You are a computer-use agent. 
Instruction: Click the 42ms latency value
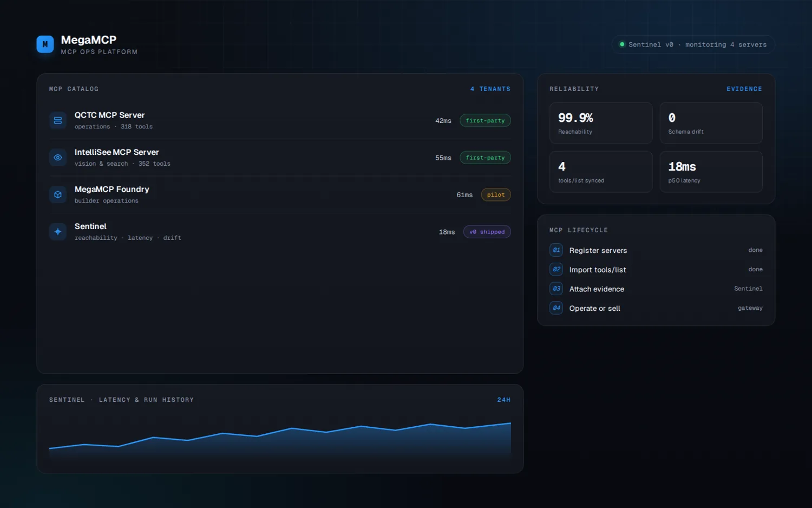pyautogui.click(x=443, y=121)
